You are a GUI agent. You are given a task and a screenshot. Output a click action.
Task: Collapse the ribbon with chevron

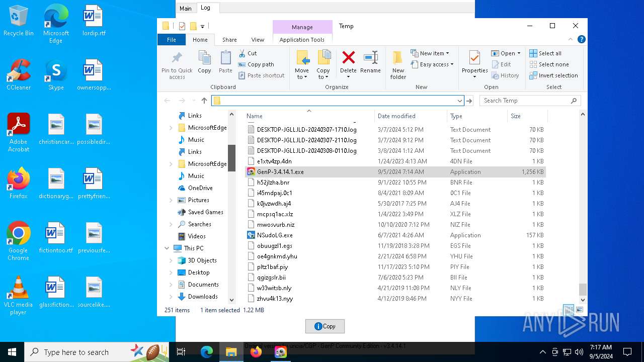[x=571, y=39]
